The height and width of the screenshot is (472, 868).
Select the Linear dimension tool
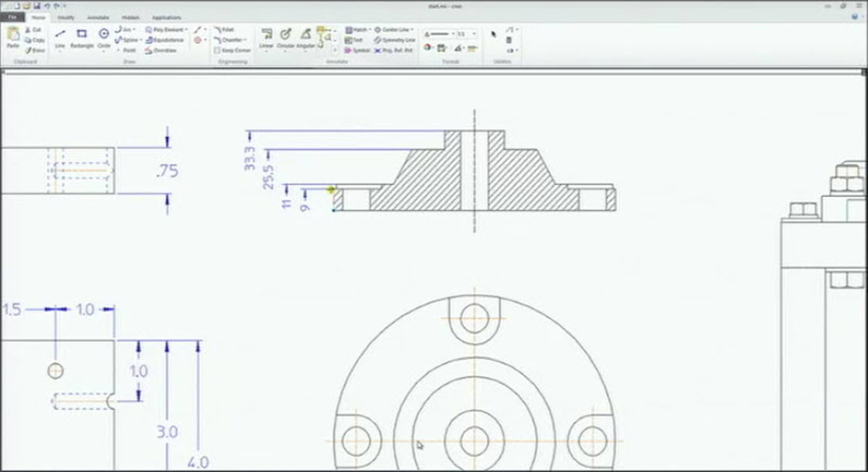coord(266,38)
